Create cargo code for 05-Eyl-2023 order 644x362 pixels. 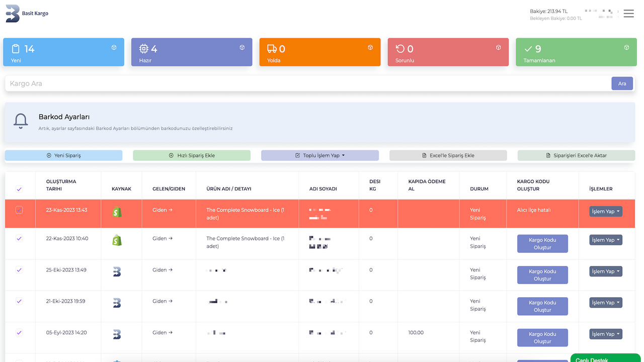tap(542, 337)
